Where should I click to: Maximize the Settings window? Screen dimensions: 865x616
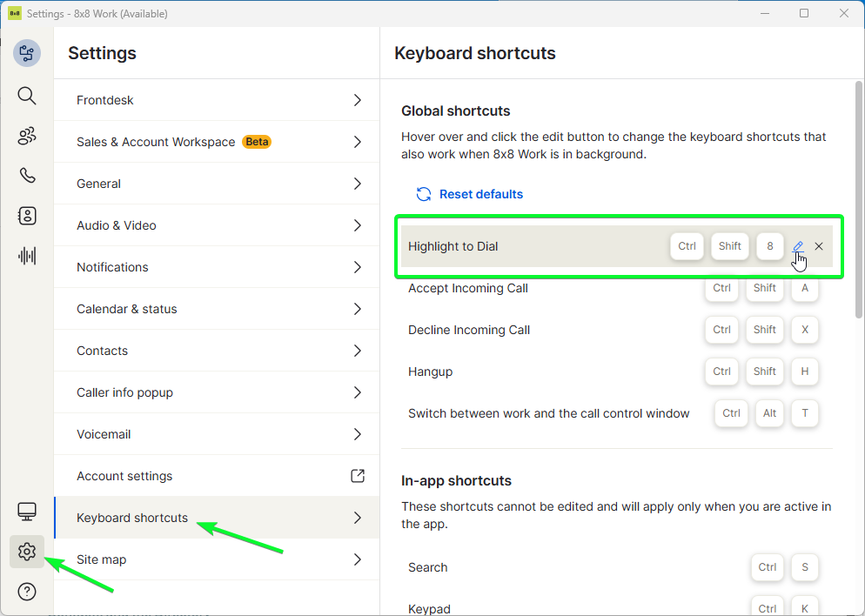click(x=804, y=13)
